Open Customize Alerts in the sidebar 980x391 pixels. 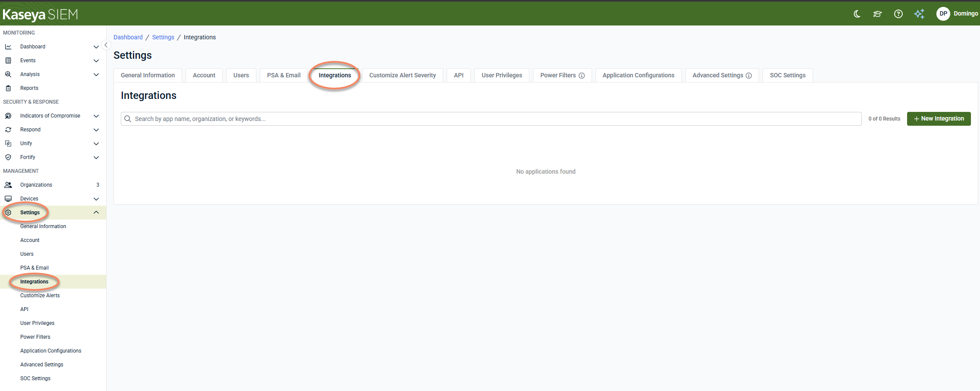click(40, 296)
